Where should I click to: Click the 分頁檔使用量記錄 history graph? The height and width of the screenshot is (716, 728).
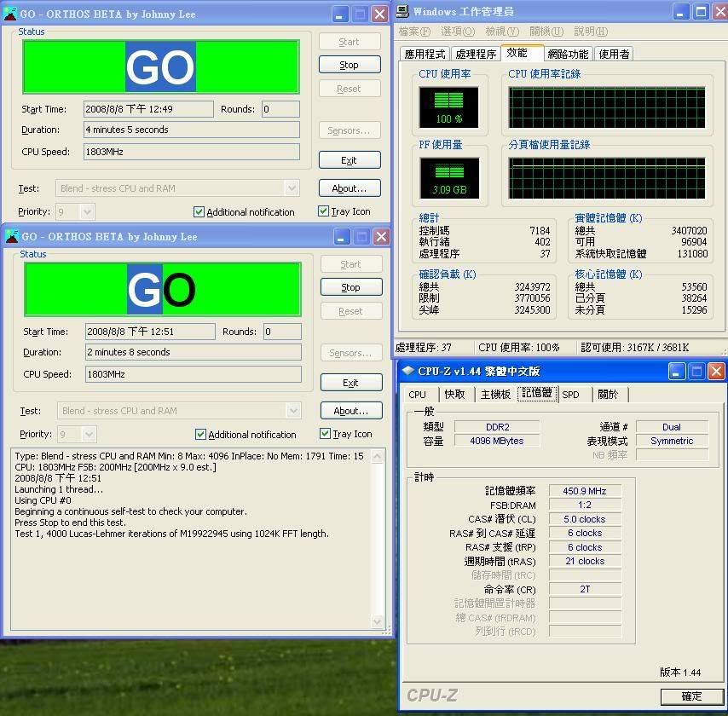click(607, 178)
